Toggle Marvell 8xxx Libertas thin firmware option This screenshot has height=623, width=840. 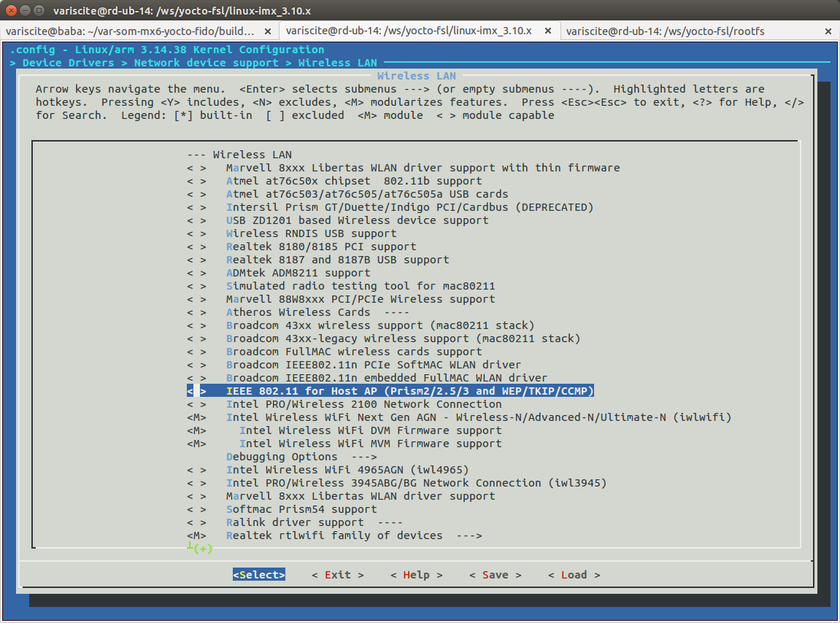[x=423, y=168]
